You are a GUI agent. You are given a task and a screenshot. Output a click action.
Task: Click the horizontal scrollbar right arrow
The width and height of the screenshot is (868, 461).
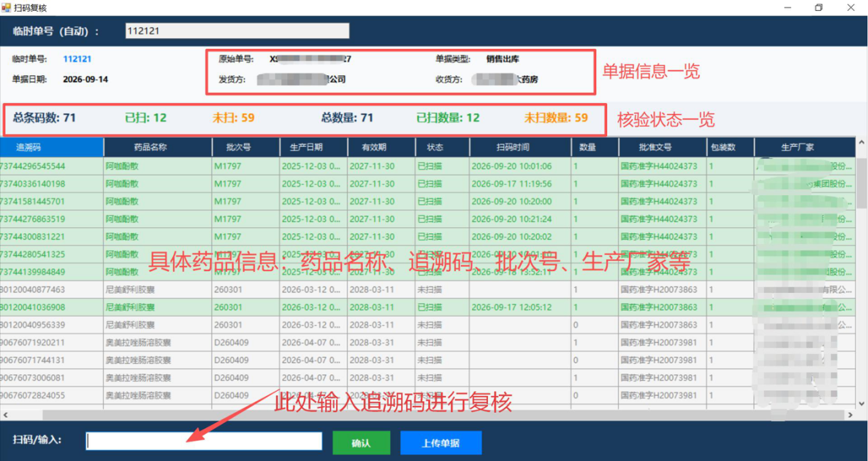[x=850, y=415]
